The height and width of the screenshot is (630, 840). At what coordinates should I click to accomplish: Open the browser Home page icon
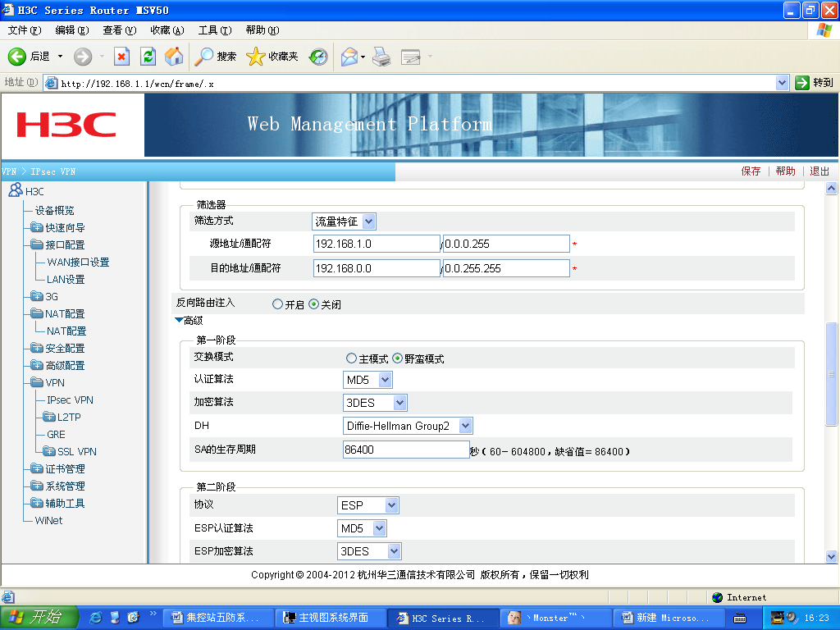click(173, 57)
